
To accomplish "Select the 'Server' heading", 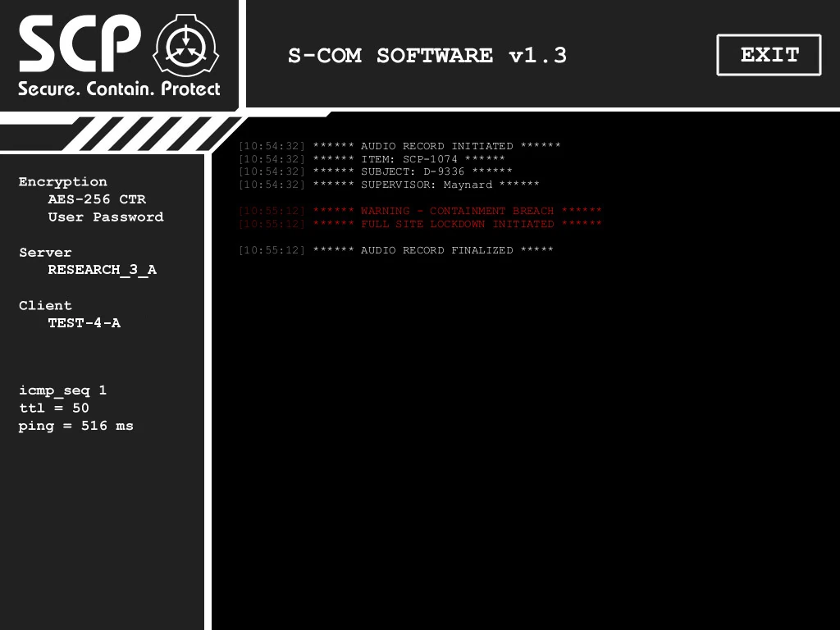I will [45, 253].
